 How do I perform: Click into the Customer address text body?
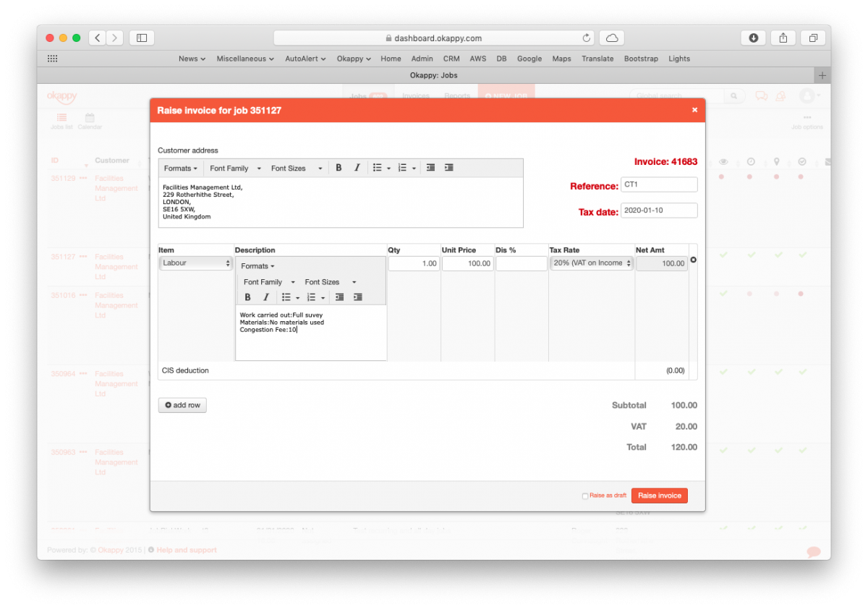click(341, 203)
